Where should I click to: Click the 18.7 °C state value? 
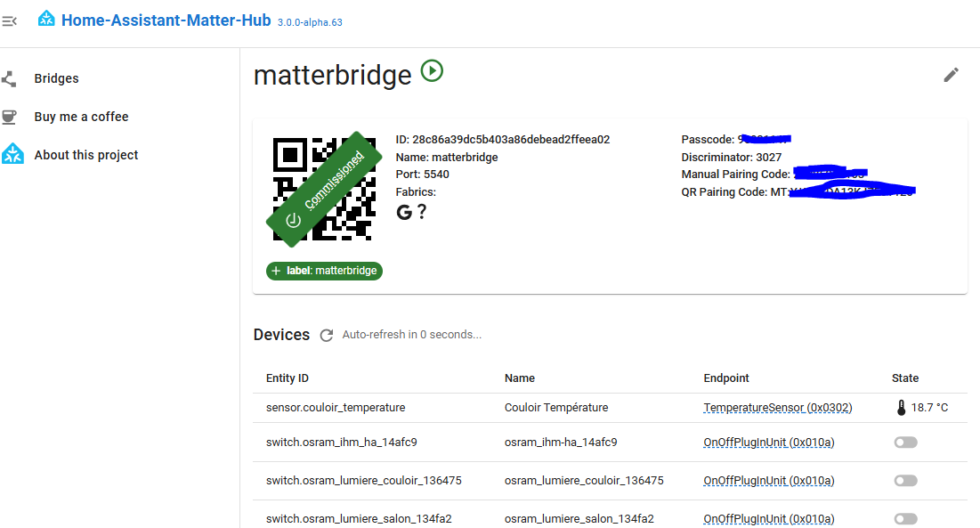929,408
